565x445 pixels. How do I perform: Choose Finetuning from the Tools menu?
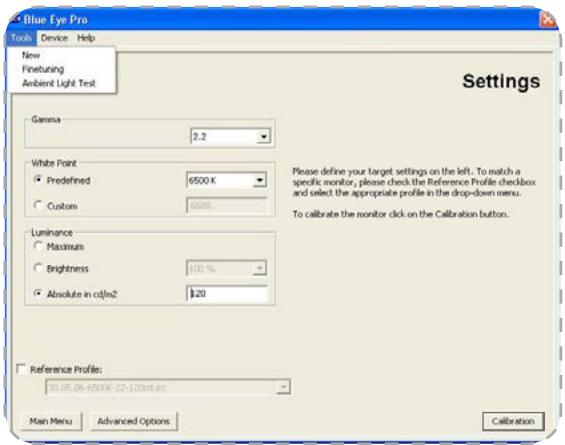pyautogui.click(x=43, y=69)
